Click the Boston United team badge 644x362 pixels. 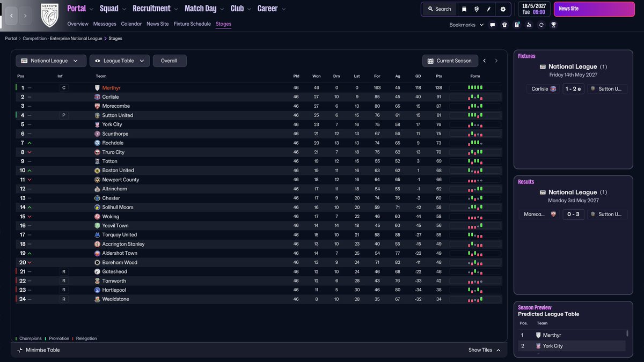point(97,171)
